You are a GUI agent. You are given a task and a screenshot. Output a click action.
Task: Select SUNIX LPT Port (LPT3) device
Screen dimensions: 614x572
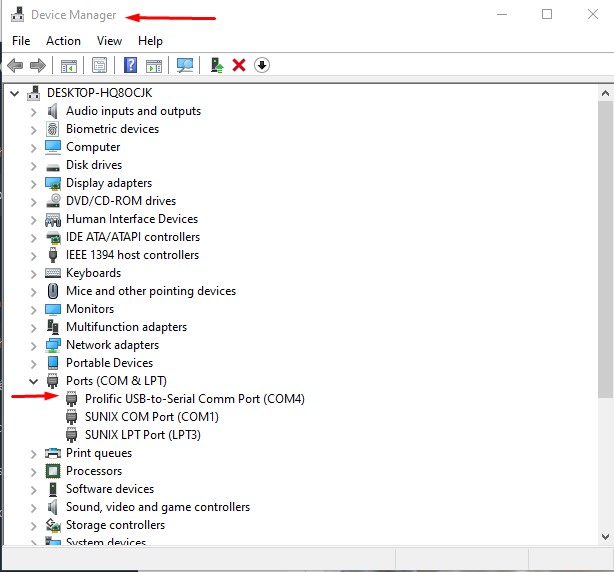click(143, 435)
